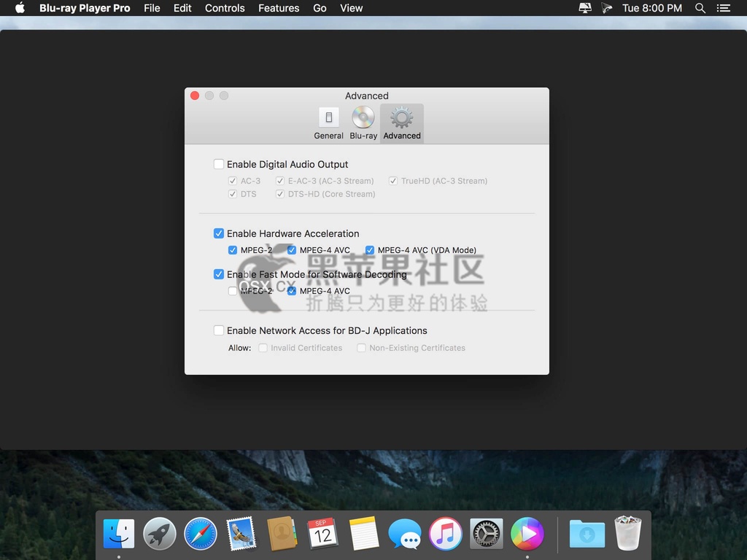747x560 pixels.
Task: Open the View menu
Action: click(x=351, y=8)
